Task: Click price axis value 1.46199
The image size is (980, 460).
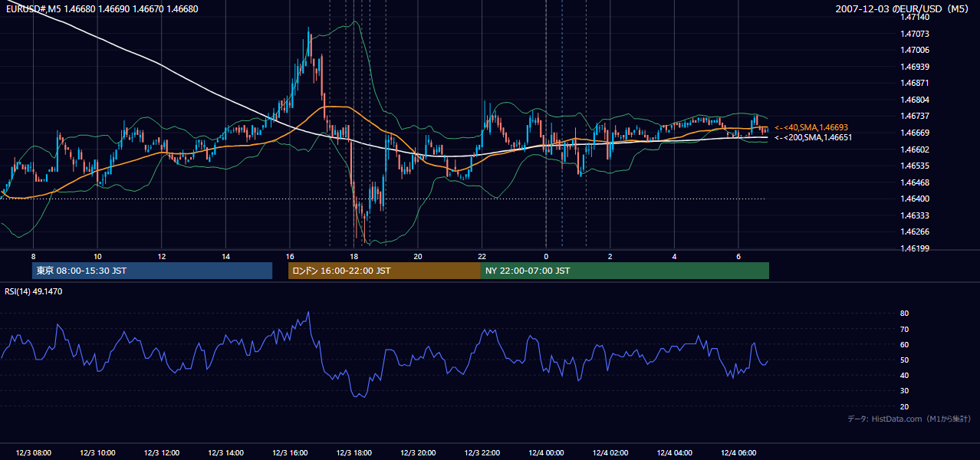Action: coord(915,248)
